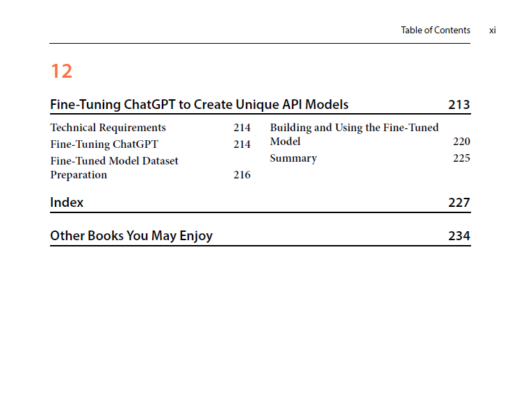Open 'Building and Using the Fine-Tuned Model' entry

click(x=354, y=134)
